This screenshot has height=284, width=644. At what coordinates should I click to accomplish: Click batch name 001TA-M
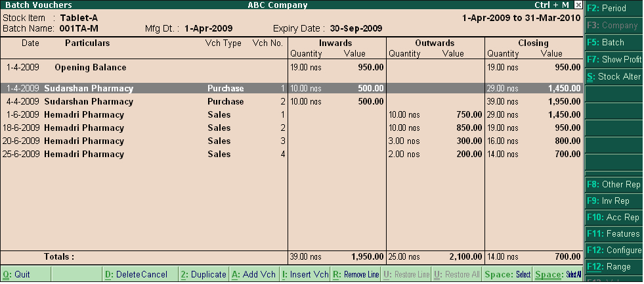tap(79, 29)
